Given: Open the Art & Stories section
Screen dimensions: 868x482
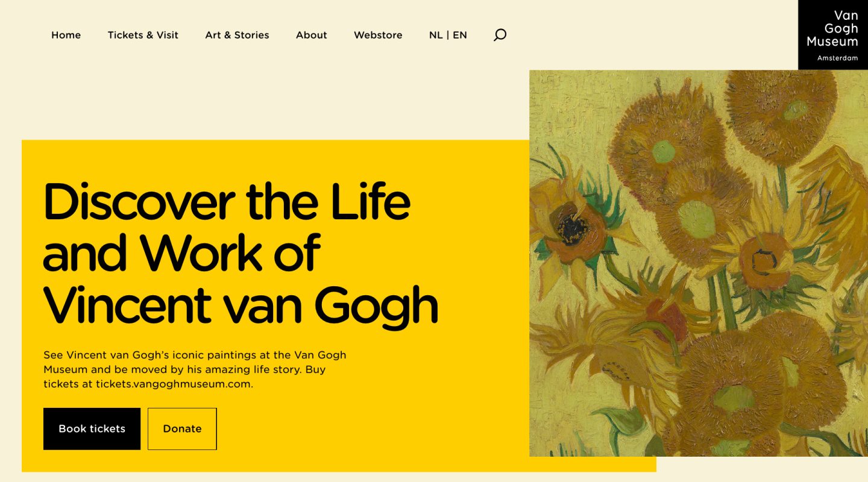Looking at the screenshot, I should click(237, 35).
